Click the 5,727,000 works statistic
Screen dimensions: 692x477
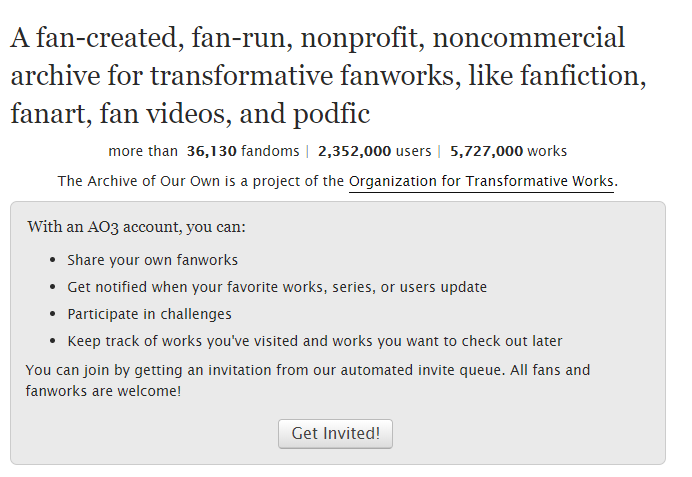508,151
